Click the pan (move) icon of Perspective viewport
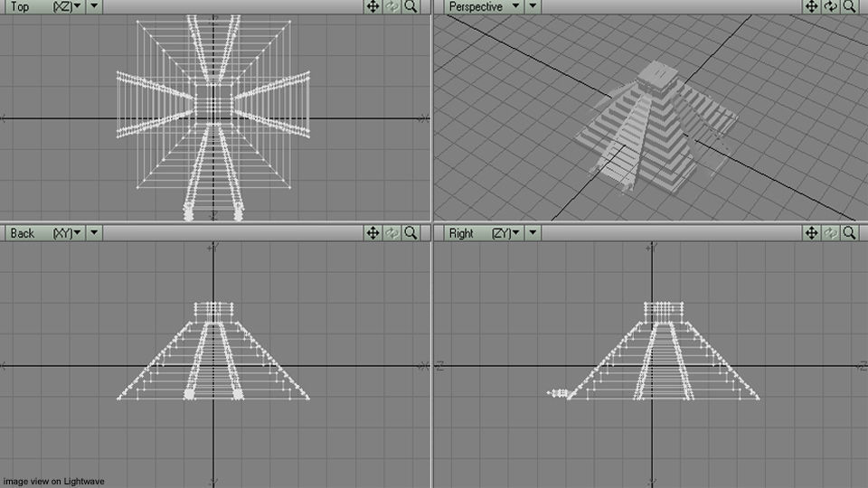868x488 pixels. (x=811, y=6)
